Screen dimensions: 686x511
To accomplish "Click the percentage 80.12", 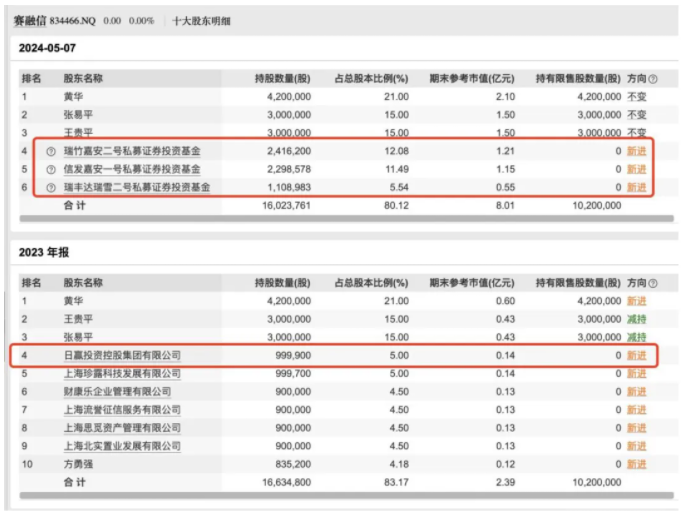I will point(396,205).
